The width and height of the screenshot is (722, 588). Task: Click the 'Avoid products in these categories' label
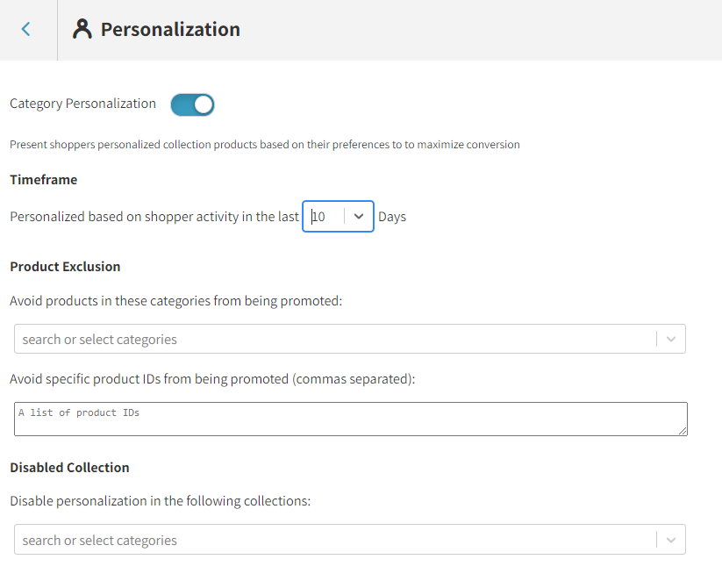175,301
